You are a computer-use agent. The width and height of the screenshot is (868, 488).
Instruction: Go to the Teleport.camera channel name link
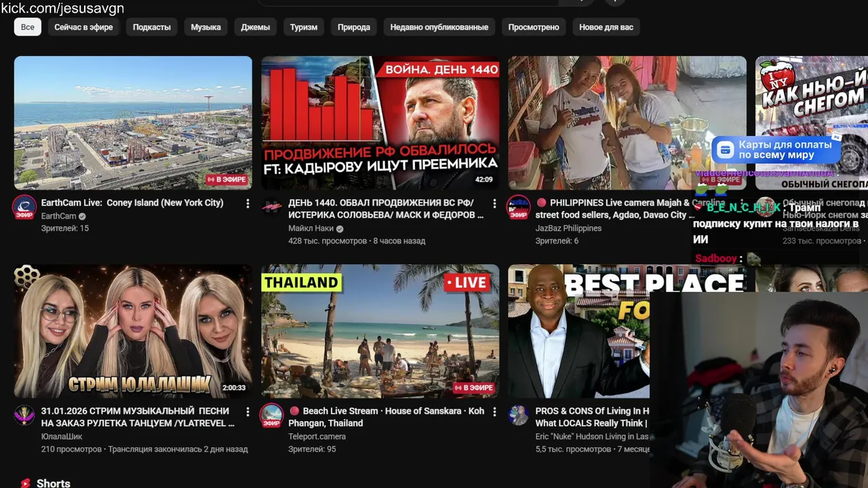(x=317, y=436)
